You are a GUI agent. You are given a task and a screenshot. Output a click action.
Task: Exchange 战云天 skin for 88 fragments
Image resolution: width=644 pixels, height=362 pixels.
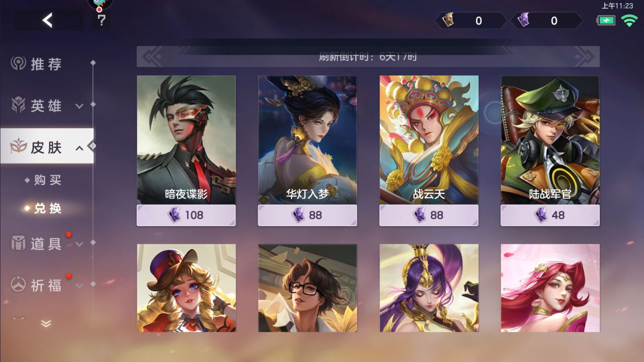(429, 215)
